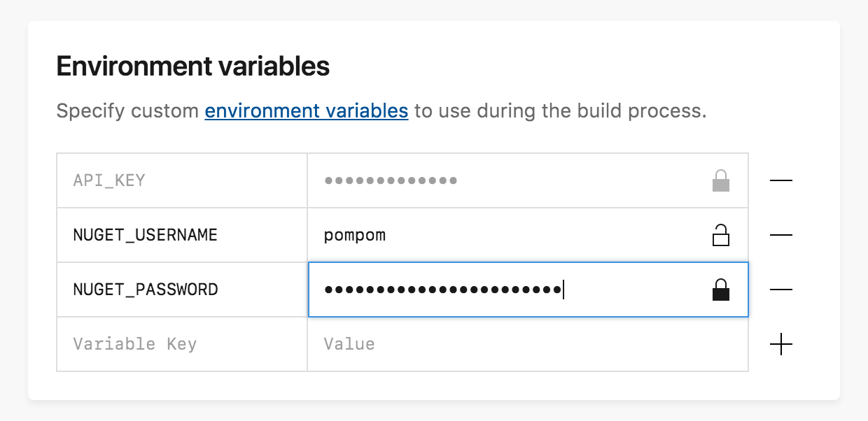The image size is (868, 421).
Task: Click the grayed lock icon in API_KEY row
Action: [720, 181]
